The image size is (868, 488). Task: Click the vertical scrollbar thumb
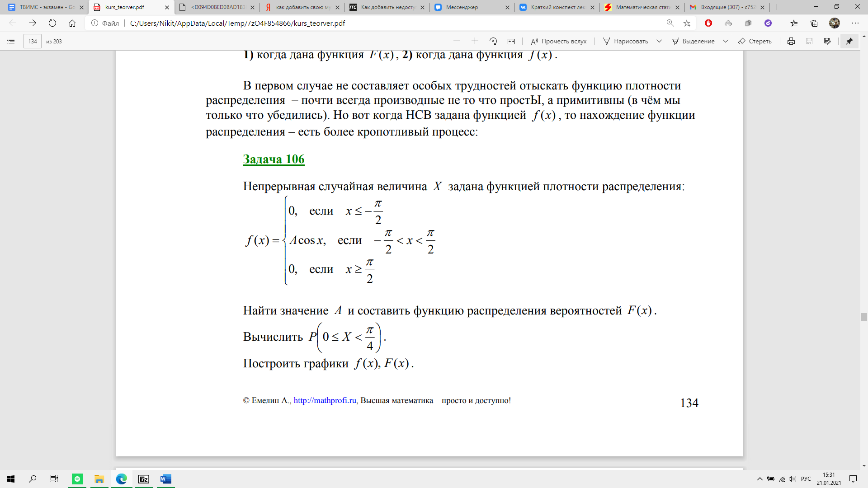pos(864,317)
